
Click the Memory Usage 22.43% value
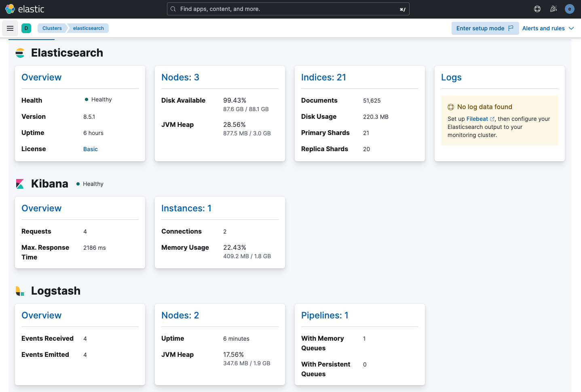[235, 247]
